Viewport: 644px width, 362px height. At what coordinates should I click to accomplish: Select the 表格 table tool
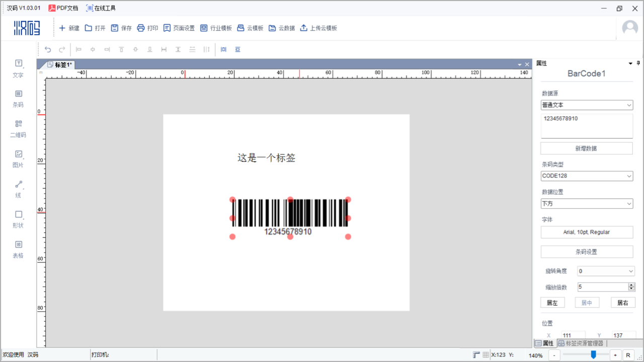click(18, 250)
